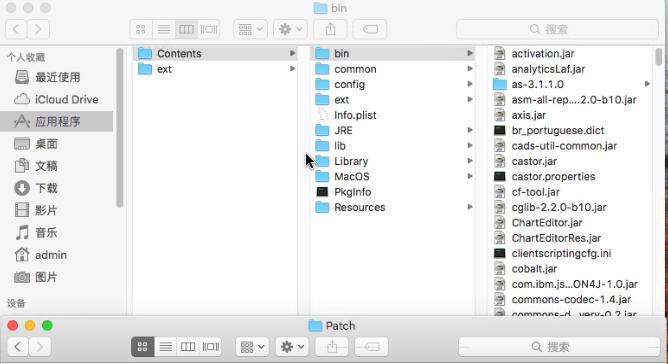
Task: Select ext folder in first column
Action: 216,69
